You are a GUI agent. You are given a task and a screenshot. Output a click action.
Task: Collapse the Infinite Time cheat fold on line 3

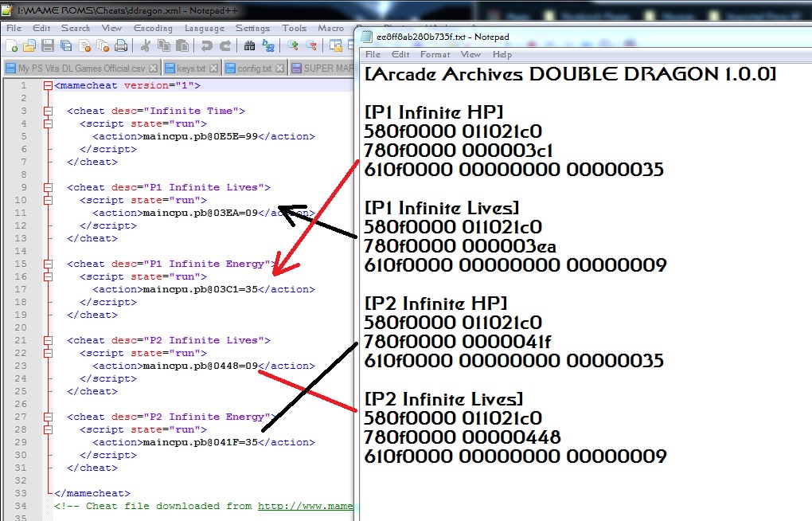48,111
